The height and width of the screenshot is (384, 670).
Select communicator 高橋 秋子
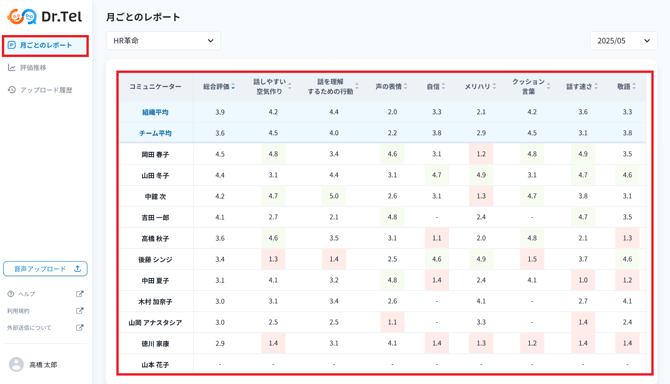(x=156, y=238)
